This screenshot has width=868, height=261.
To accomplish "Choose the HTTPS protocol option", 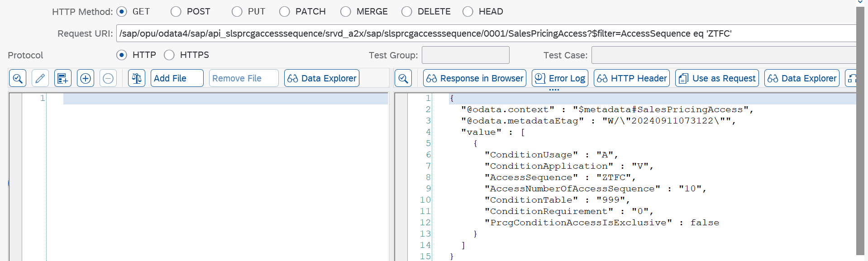I will (169, 55).
